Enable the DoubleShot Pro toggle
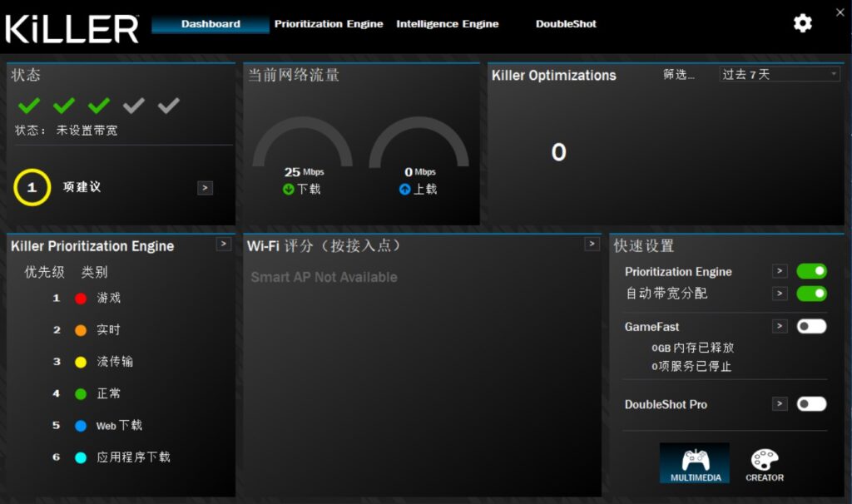Screen dimensions: 852x504 [811, 404]
